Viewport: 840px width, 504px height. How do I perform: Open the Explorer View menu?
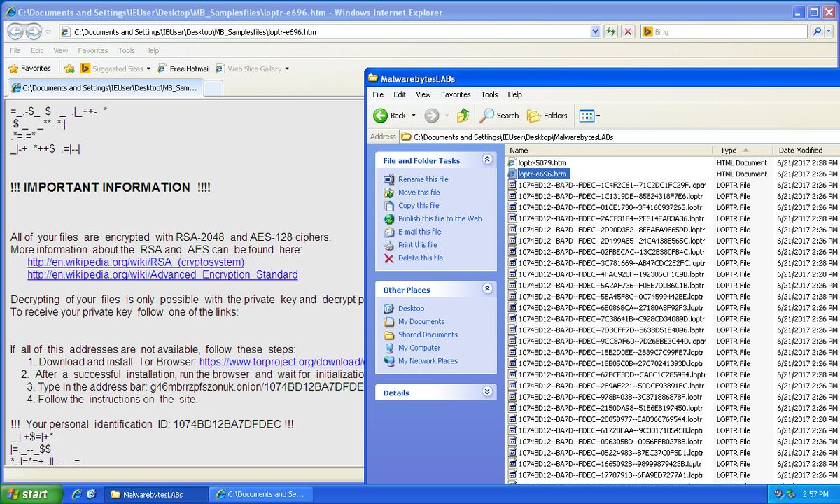(423, 94)
